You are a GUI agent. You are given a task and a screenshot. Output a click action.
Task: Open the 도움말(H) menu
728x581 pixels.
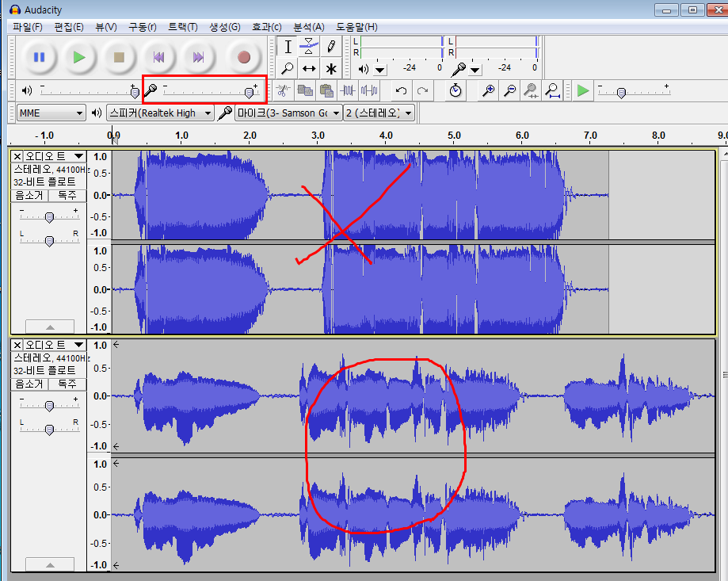pyautogui.click(x=356, y=27)
